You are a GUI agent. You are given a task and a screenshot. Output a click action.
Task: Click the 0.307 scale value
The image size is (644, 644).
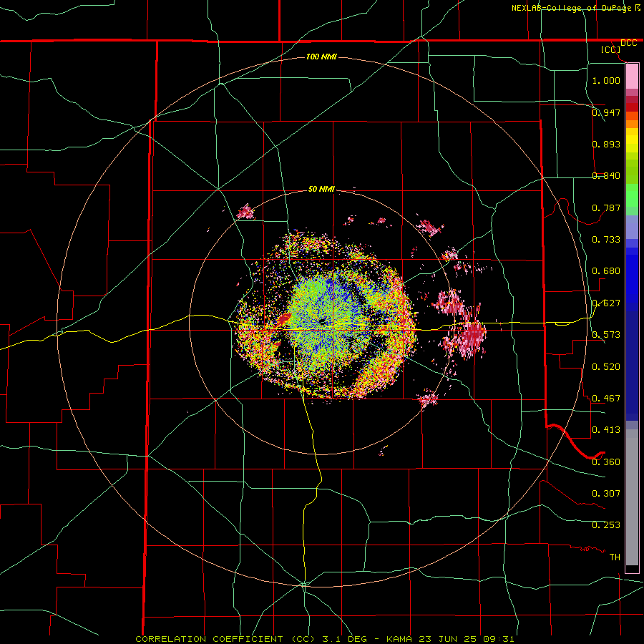[x=606, y=493]
